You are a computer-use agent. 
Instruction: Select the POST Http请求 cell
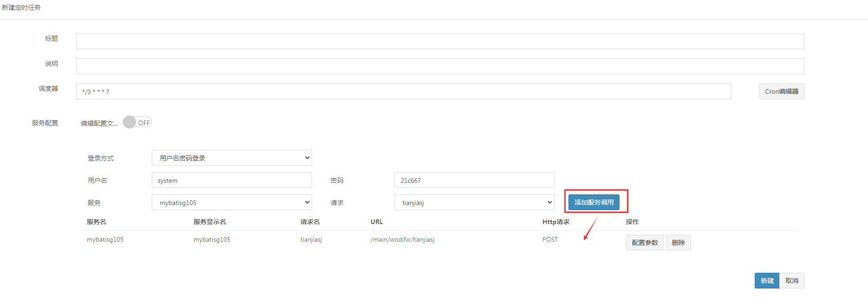tap(550, 239)
